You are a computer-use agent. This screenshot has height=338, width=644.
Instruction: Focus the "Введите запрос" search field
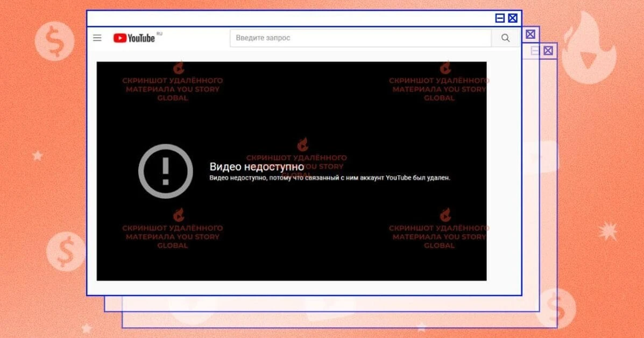pyautogui.click(x=360, y=38)
